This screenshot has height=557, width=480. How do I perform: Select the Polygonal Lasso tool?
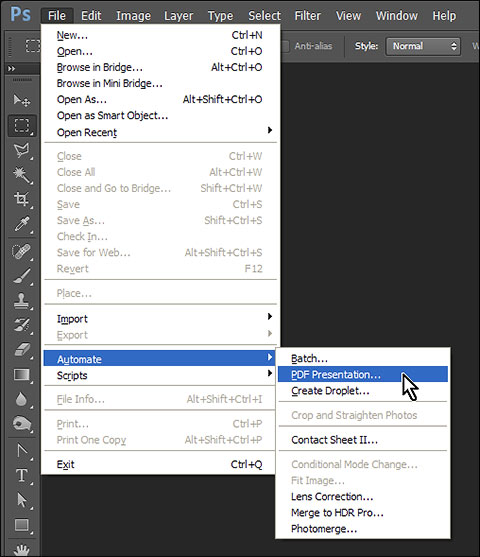22,150
